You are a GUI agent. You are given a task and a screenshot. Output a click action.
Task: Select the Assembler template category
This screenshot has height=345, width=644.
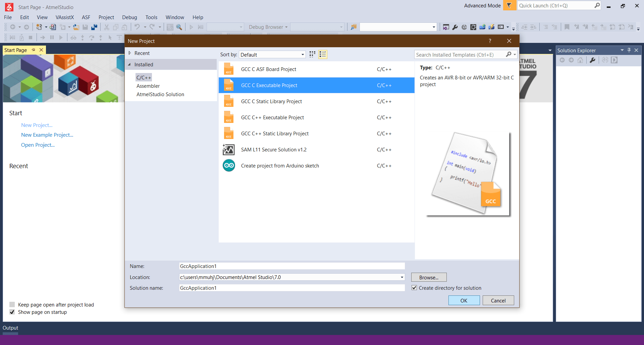[x=148, y=86]
